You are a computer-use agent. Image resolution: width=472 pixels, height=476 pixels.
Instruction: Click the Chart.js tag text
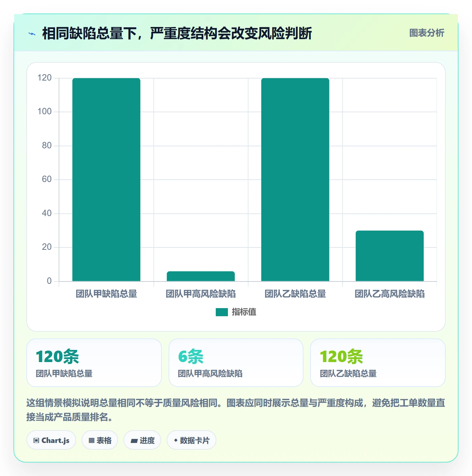[55, 440]
